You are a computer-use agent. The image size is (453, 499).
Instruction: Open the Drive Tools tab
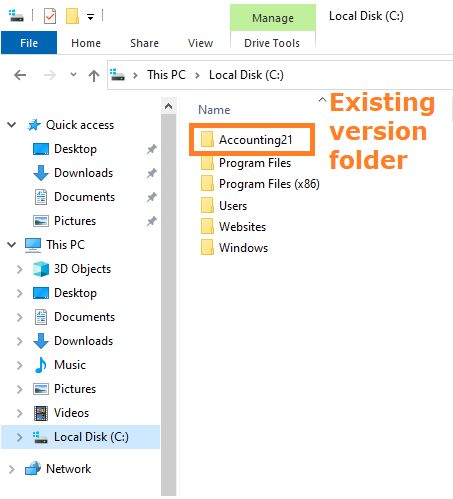pos(272,43)
